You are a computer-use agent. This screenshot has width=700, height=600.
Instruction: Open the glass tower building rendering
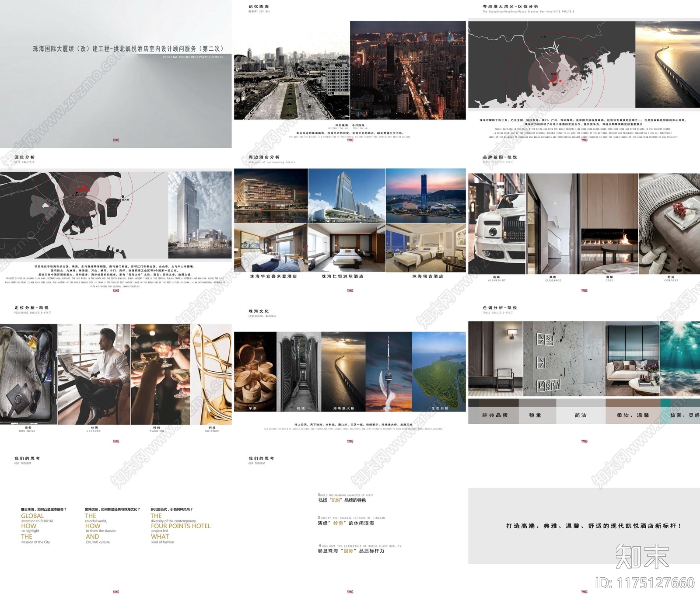click(200, 215)
